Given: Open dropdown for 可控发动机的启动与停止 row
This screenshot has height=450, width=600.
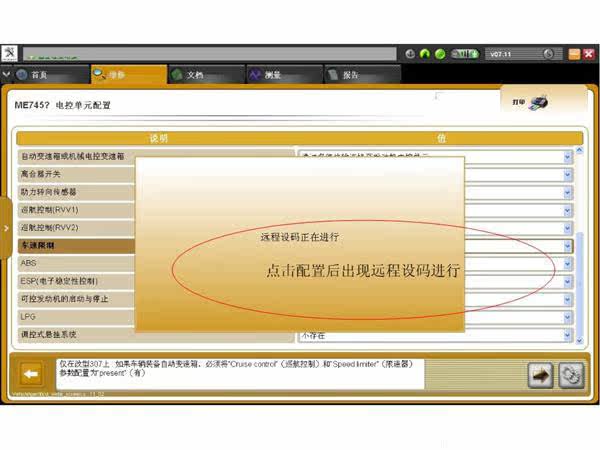Looking at the screenshot, I should click(x=567, y=300).
